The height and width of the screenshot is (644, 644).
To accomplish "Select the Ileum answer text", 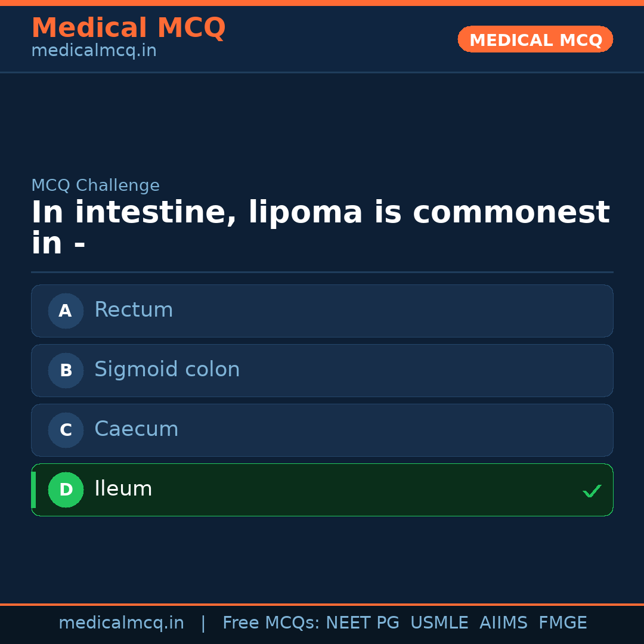I will coord(123,489).
